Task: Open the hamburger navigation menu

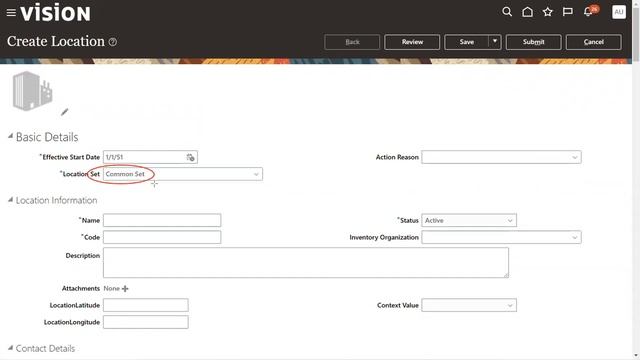Action: pyautogui.click(x=11, y=13)
